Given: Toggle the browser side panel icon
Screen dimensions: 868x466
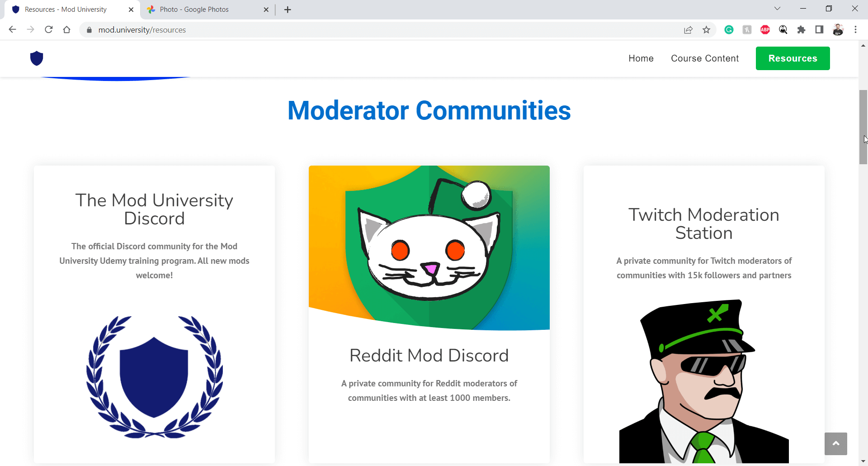Looking at the screenshot, I should [819, 30].
